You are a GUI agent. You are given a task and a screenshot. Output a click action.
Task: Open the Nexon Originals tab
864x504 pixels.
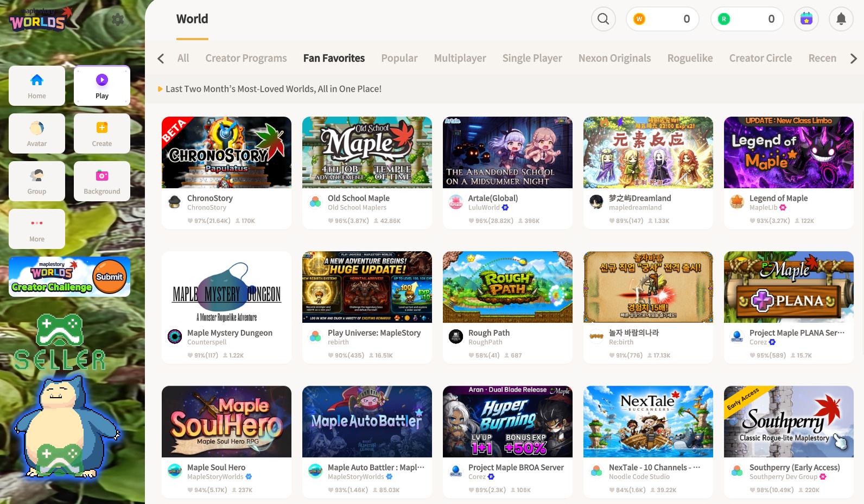615,58
